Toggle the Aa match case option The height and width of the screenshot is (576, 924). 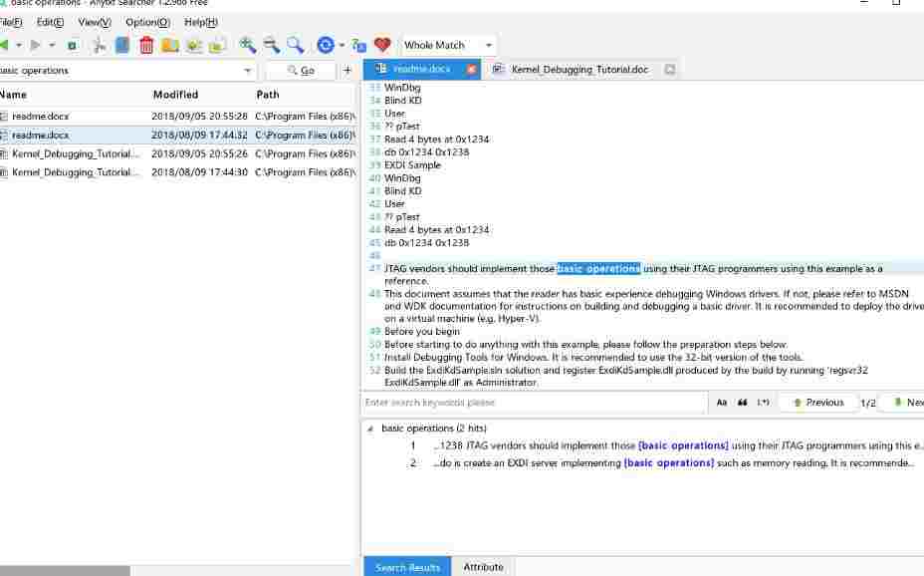pyautogui.click(x=722, y=403)
